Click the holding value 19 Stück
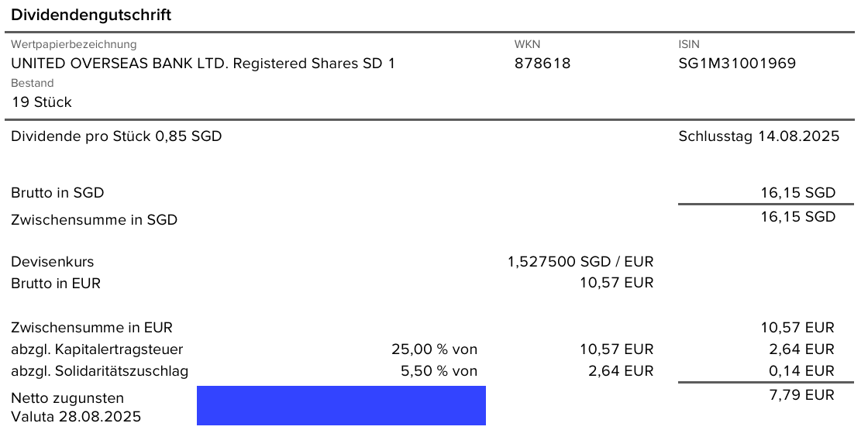This screenshot has height=430, width=868. coord(42,102)
